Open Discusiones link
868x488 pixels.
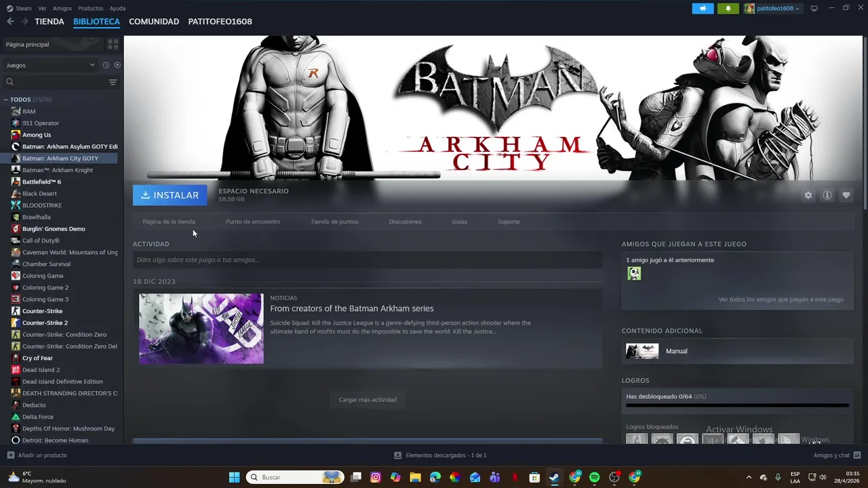click(405, 222)
